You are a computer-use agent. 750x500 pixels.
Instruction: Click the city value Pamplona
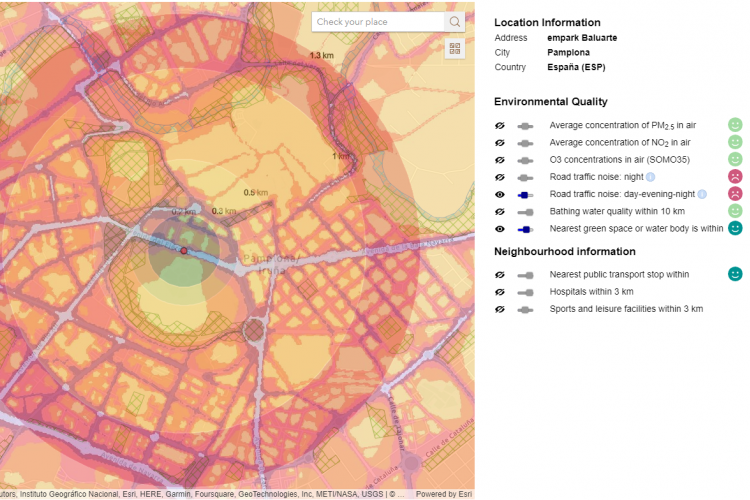coord(568,53)
